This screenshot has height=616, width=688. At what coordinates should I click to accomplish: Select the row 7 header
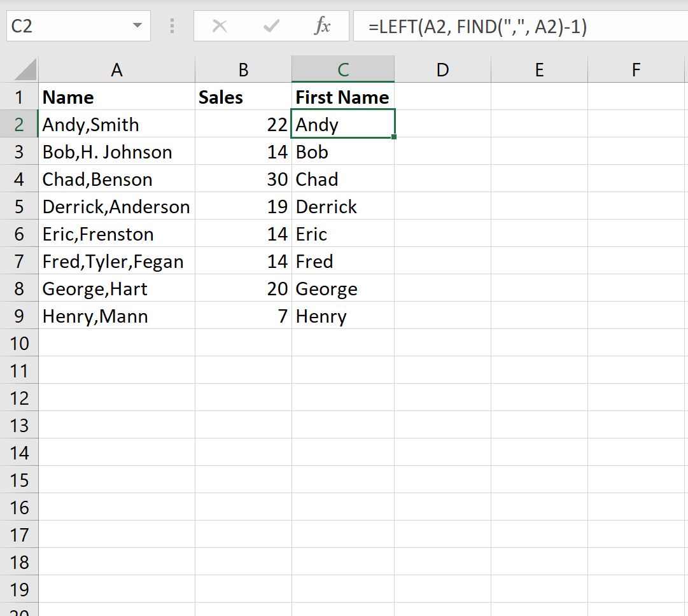(x=19, y=261)
